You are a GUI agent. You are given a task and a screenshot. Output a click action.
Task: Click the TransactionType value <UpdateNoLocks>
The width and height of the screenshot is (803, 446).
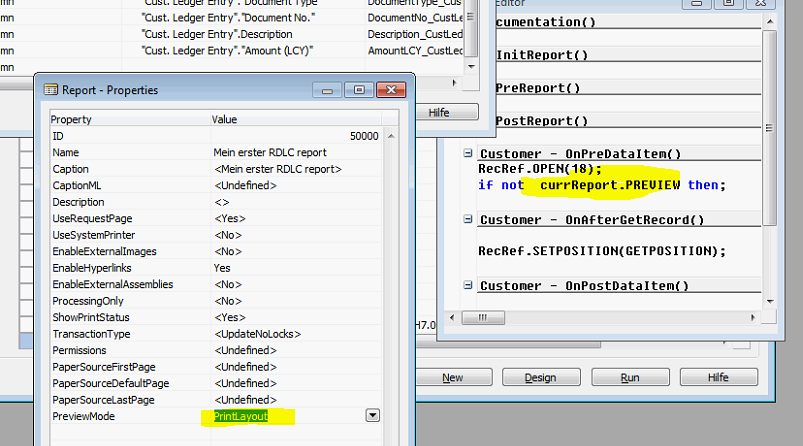tap(258, 333)
